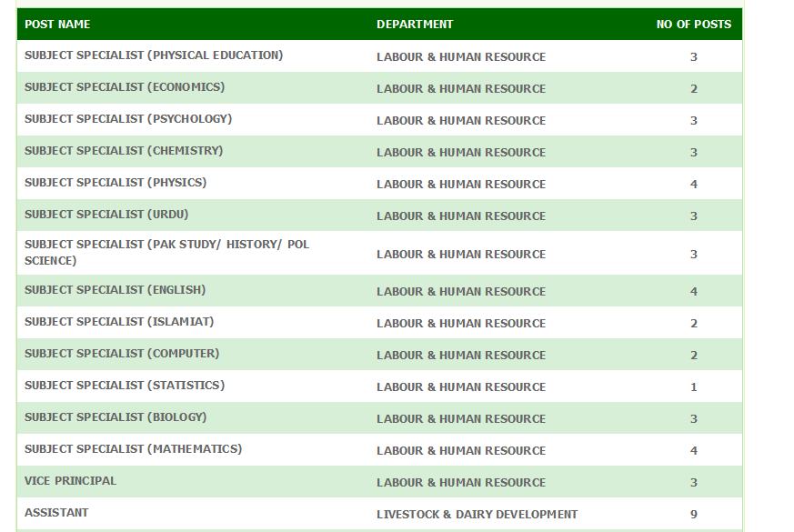Click department cell in Physics row
794x532 pixels.
pyautogui.click(x=461, y=185)
